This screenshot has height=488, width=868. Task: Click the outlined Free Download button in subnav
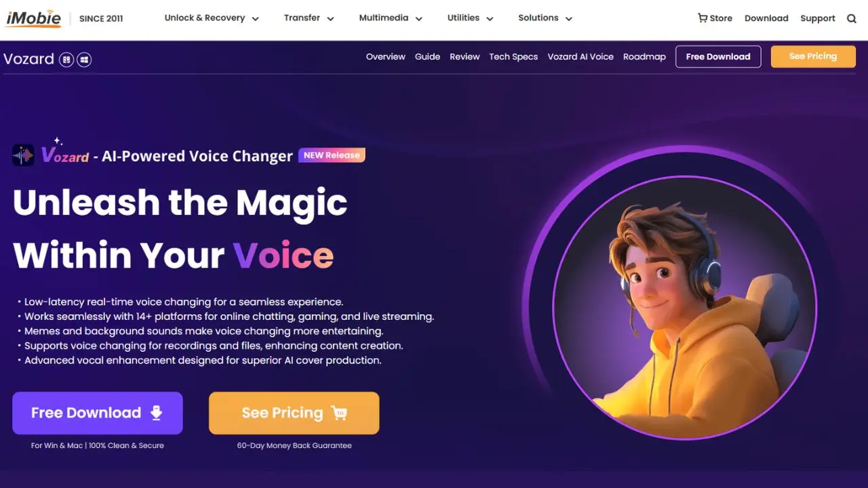point(718,57)
